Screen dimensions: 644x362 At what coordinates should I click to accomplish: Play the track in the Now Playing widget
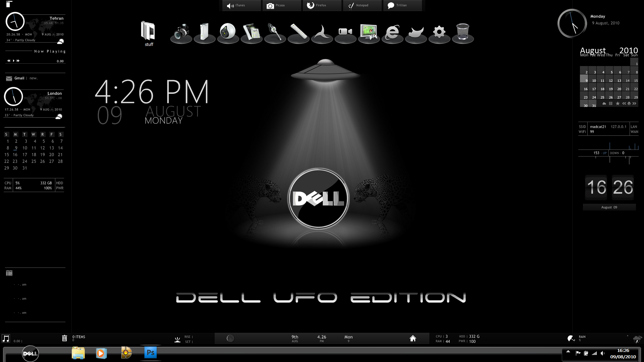(13, 61)
